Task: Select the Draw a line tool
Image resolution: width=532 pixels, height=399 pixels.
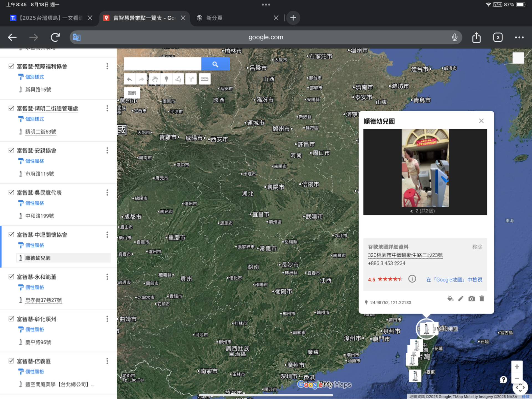Action: 178,79
